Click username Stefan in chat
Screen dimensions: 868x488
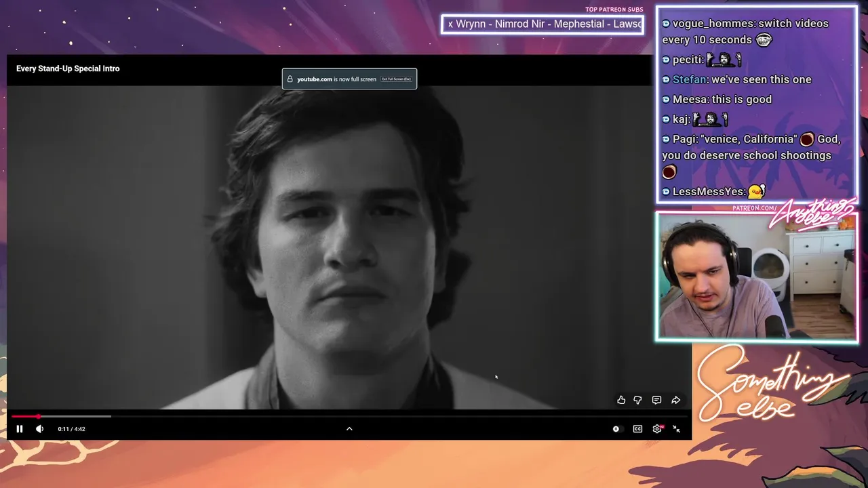(x=689, y=79)
